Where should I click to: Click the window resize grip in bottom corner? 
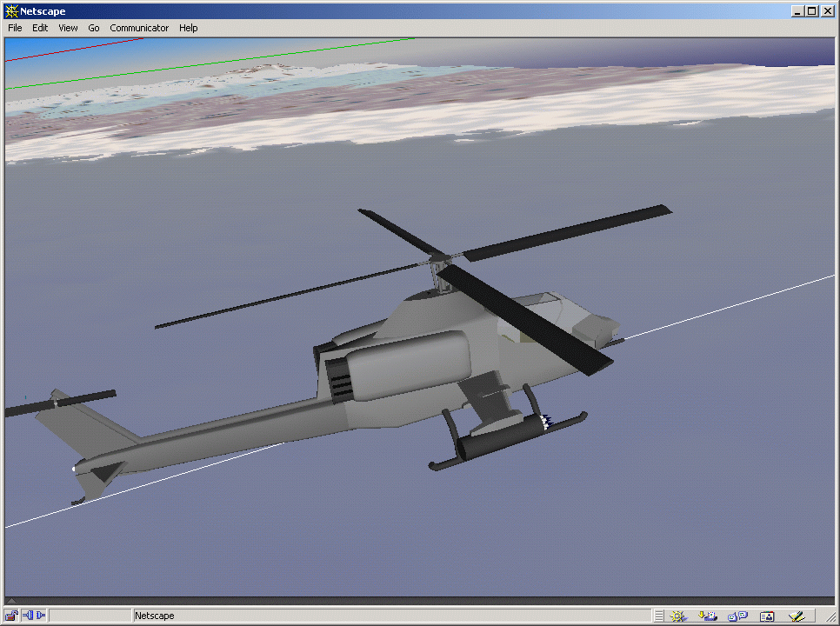coord(832,618)
